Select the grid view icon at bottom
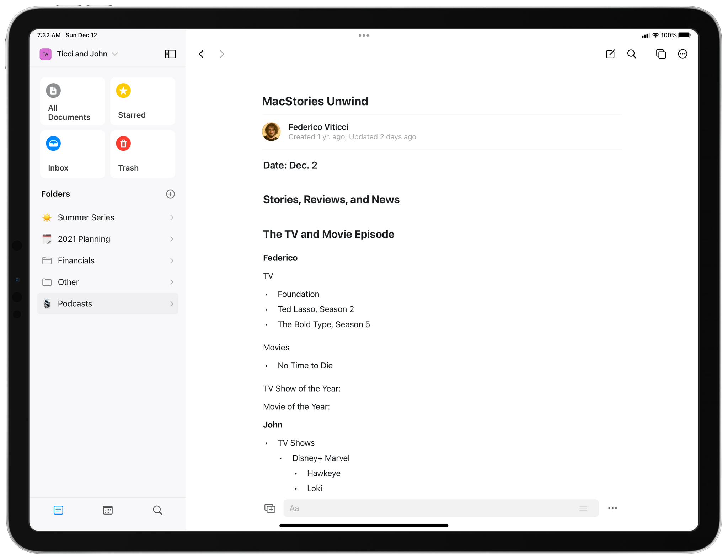The image size is (728, 560). [x=108, y=511]
